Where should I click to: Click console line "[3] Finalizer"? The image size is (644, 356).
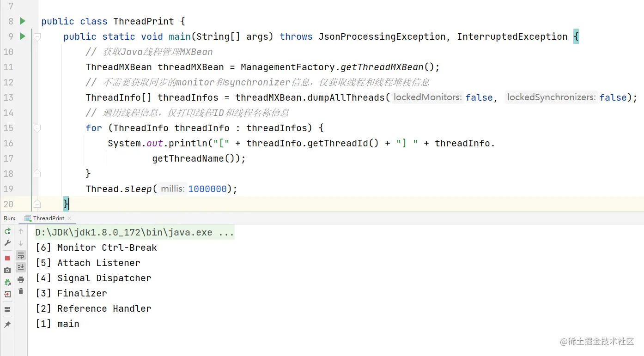[x=71, y=293]
